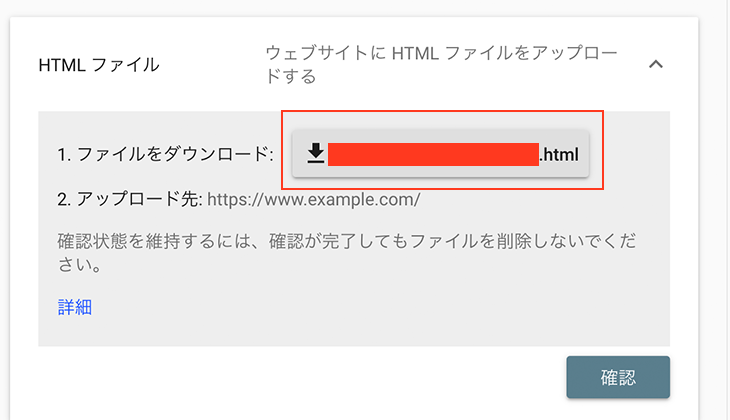Collapse the HTML ファイル section with chevron
The height and width of the screenshot is (420, 730).
[x=656, y=64]
